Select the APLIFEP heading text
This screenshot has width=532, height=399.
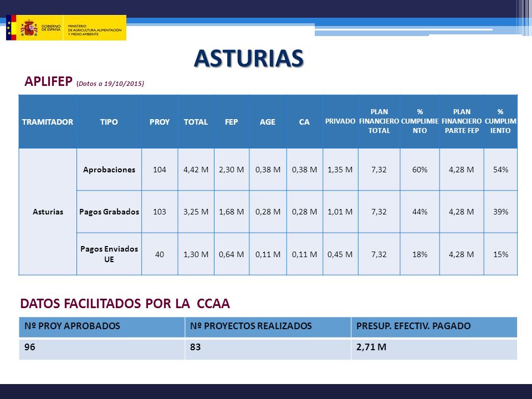(48, 81)
